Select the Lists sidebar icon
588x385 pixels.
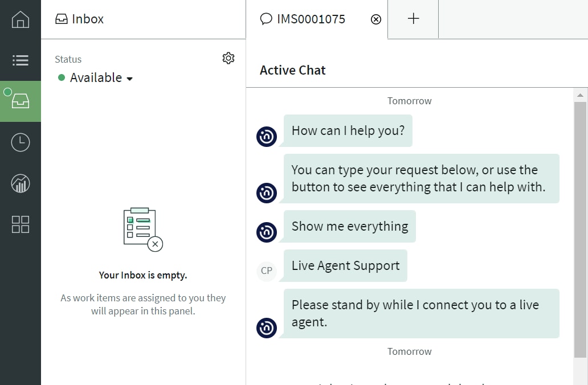(x=21, y=60)
